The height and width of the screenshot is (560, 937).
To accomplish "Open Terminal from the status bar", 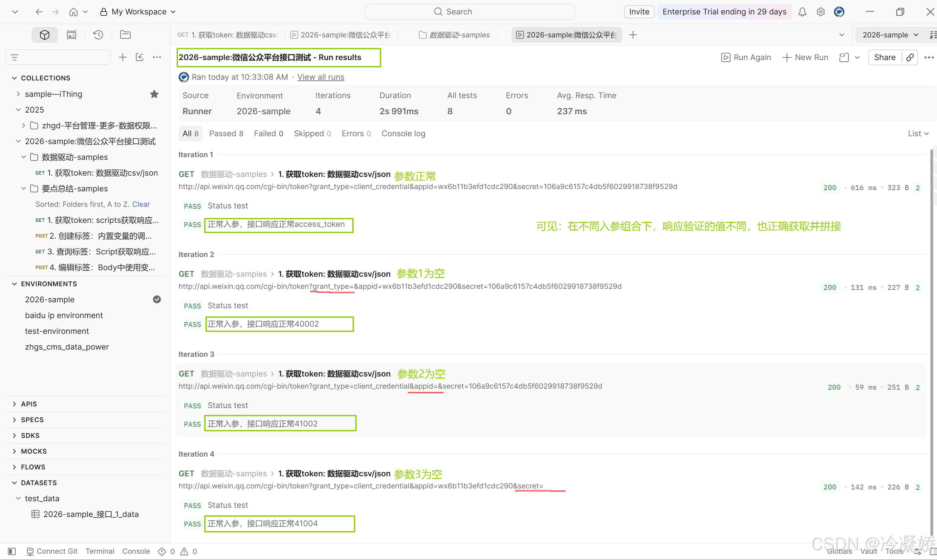I will (99, 551).
